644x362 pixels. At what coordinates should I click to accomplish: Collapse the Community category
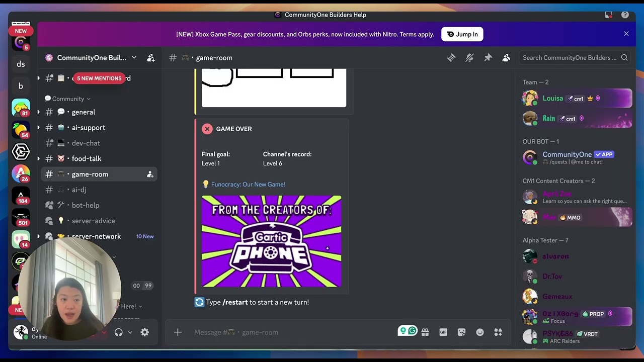[x=67, y=99]
